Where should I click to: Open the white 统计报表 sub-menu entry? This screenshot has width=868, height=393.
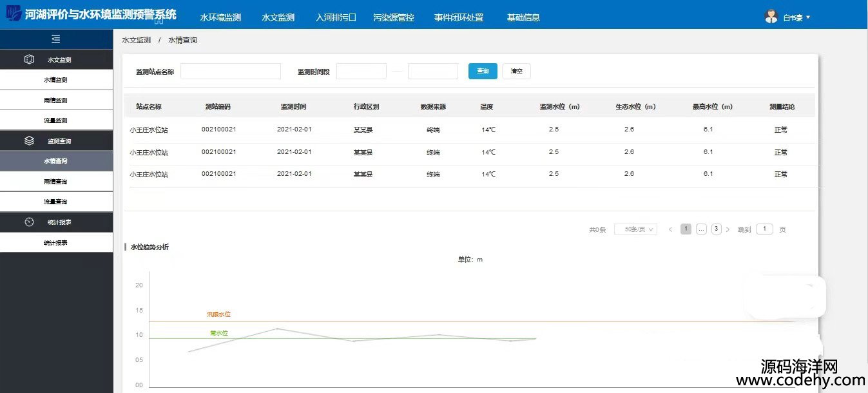pyautogui.click(x=56, y=242)
